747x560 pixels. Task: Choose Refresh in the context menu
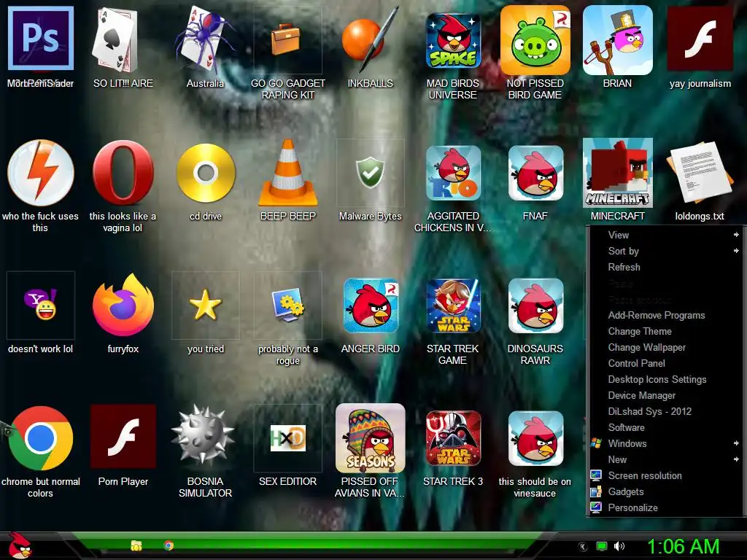click(665, 267)
